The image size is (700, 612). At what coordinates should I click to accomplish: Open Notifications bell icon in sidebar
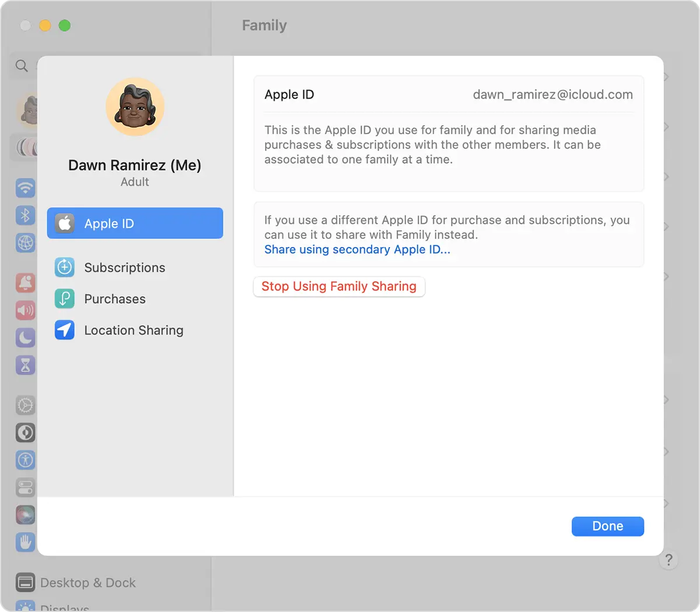click(26, 283)
